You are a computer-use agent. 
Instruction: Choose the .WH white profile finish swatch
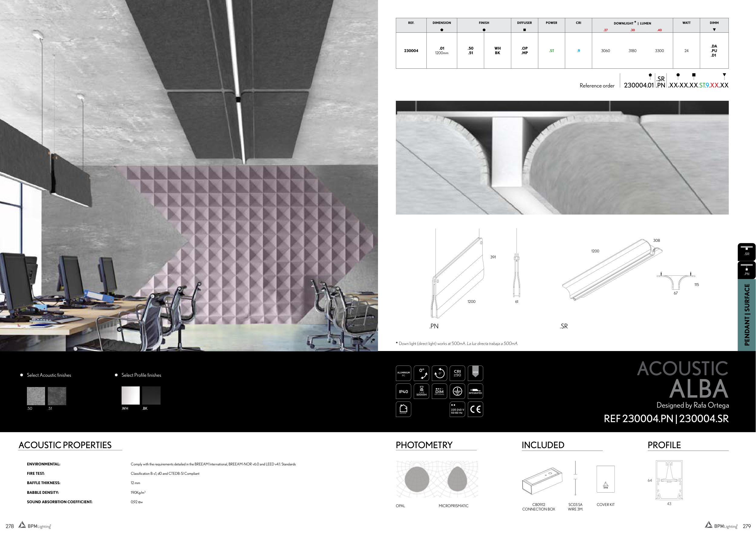[130, 395]
